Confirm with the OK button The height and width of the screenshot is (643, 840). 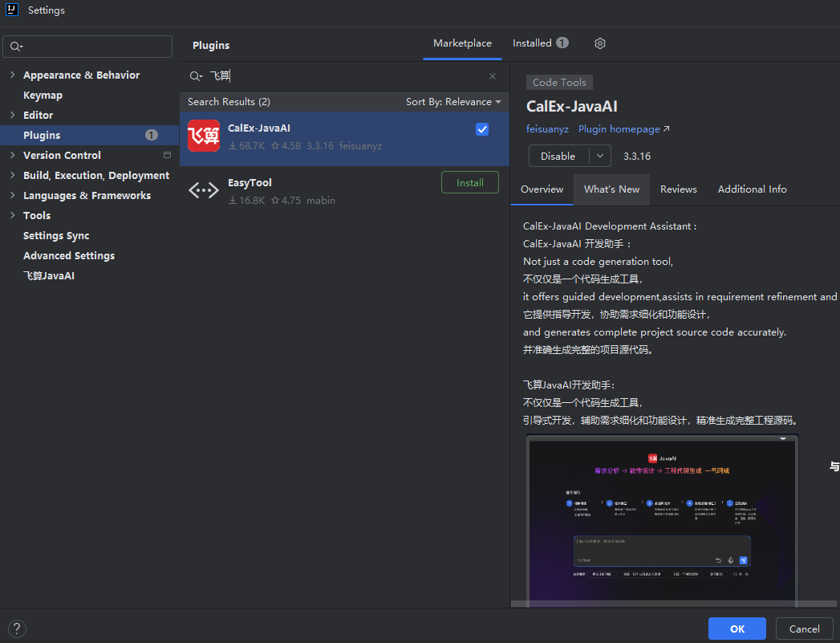(737, 629)
